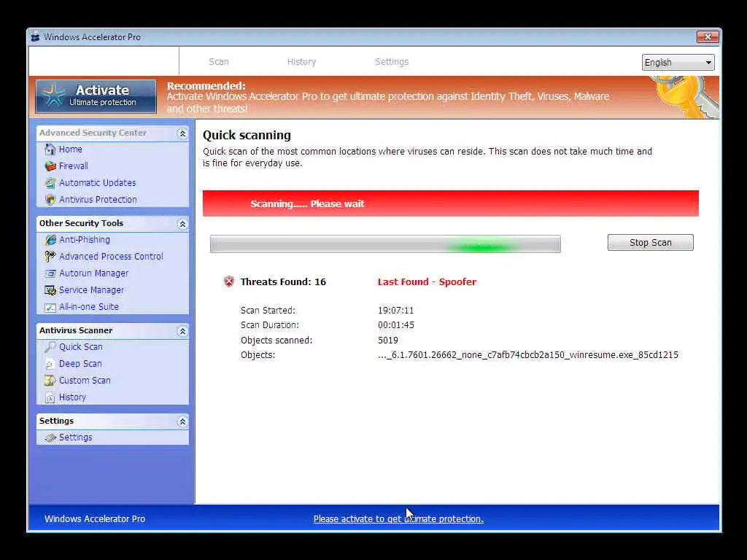The width and height of the screenshot is (747, 560).
Task: Click the golden keys icon in banner
Action: [686, 98]
